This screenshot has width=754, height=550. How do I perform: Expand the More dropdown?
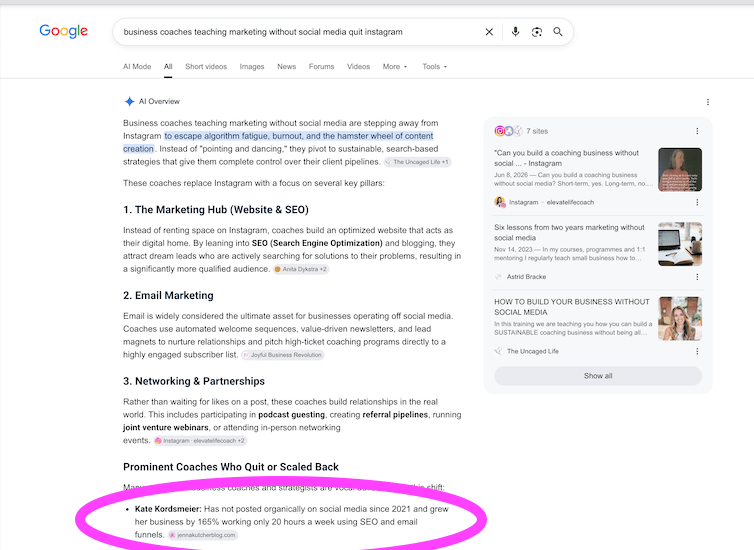pyautogui.click(x=395, y=66)
